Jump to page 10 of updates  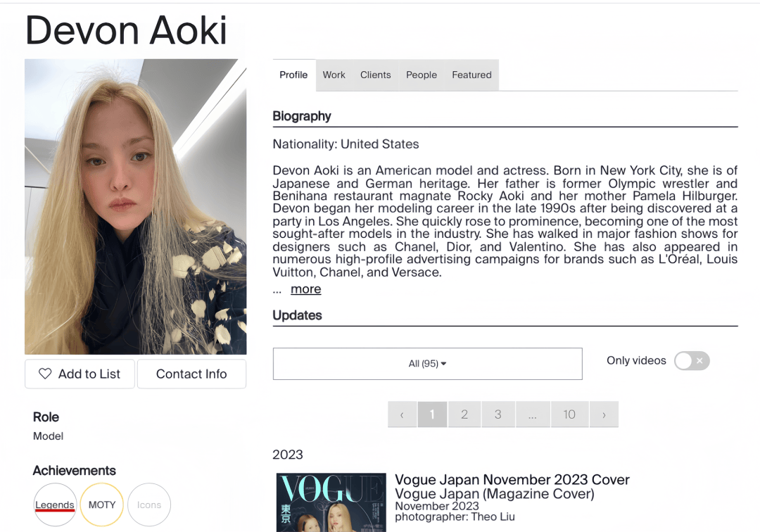[569, 414]
